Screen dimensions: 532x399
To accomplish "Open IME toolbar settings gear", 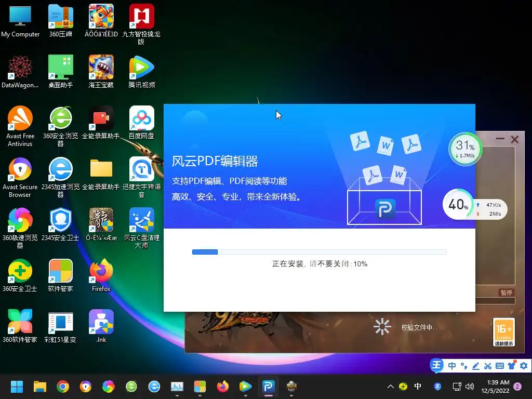I will [x=524, y=366].
